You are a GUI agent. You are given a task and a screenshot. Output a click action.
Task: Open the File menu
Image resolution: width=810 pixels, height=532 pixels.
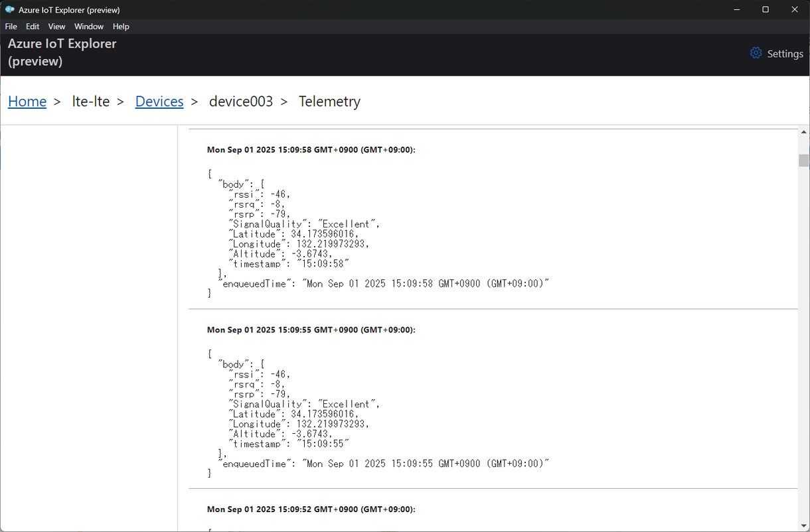[11, 27]
